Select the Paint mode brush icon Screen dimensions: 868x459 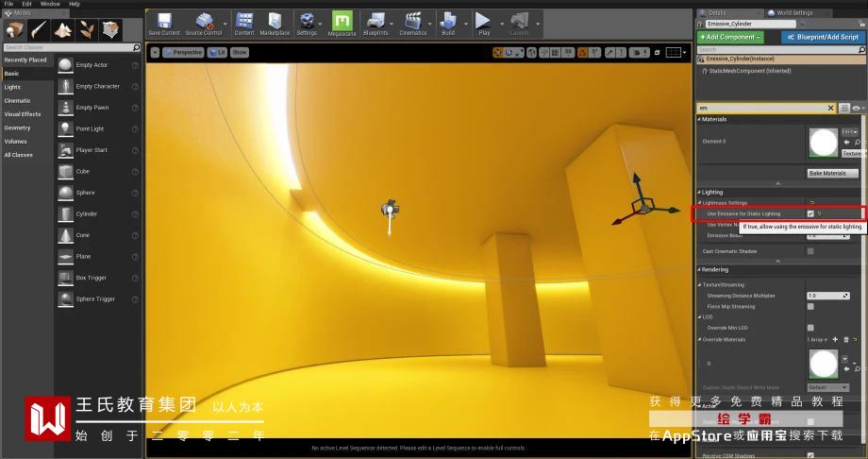[39, 29]
